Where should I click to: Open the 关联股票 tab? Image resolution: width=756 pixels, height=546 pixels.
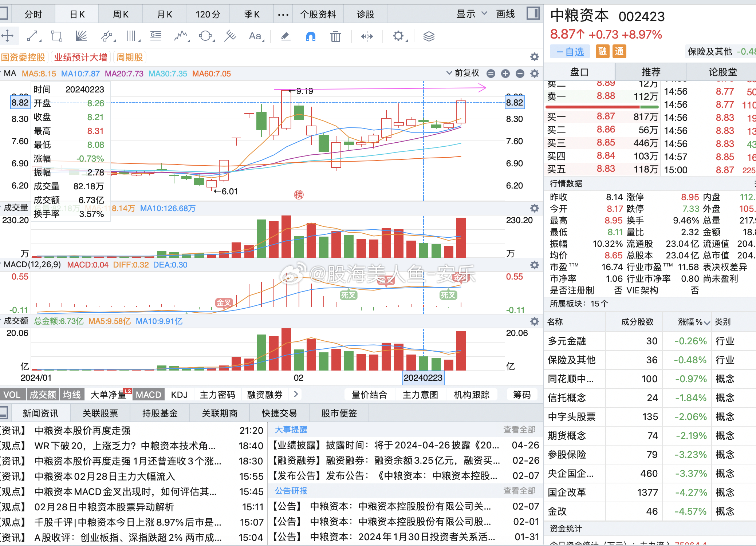[x=100, y=413]
